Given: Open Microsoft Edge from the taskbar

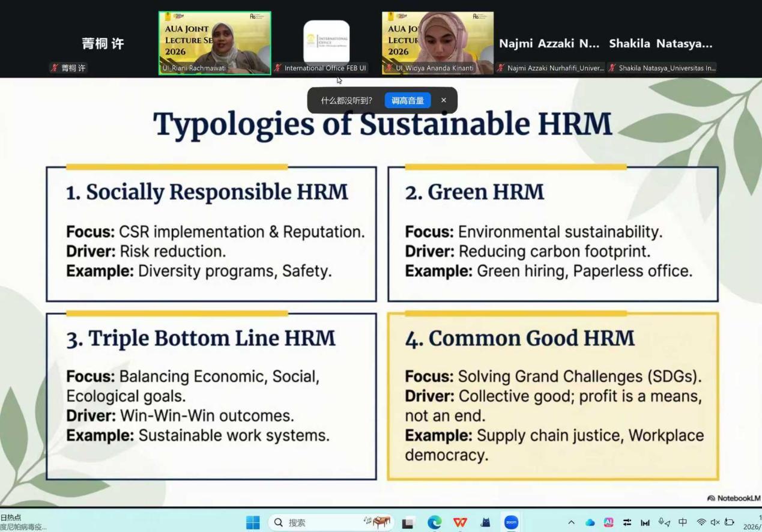Looking at the screenshot, I should pyautogui.click(x=434, y=522).
